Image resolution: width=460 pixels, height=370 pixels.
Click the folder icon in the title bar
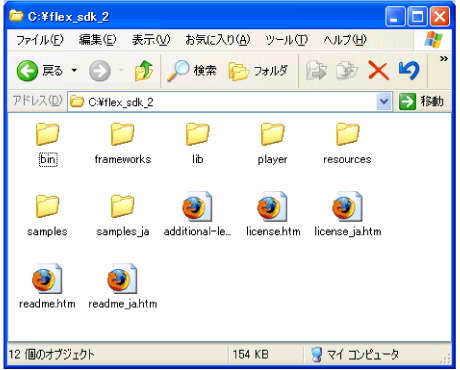pyautogui.click(x=16, y=16)
